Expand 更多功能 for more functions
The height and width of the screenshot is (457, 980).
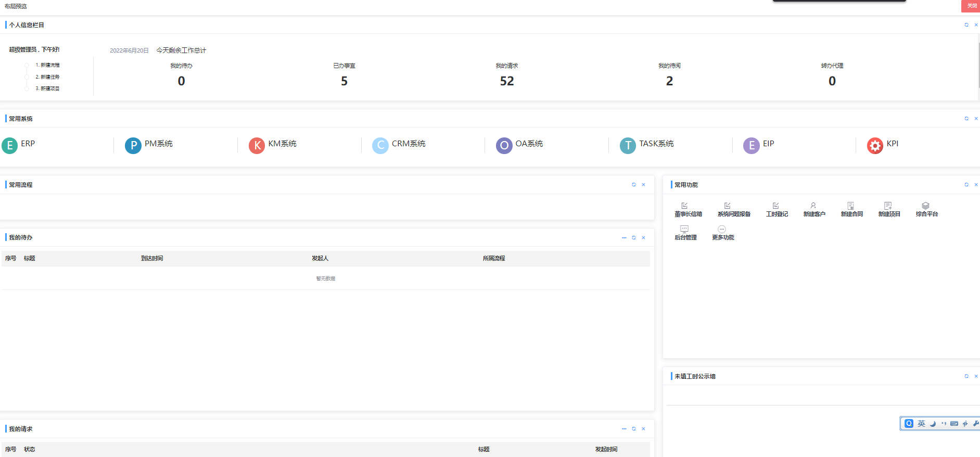722,230
